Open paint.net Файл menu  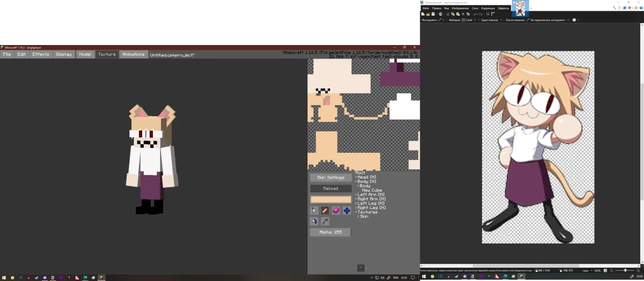coord(426,8)
